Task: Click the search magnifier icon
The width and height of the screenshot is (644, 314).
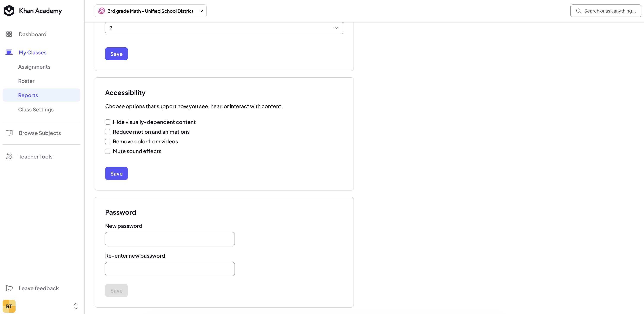Action: coord(579,11)
